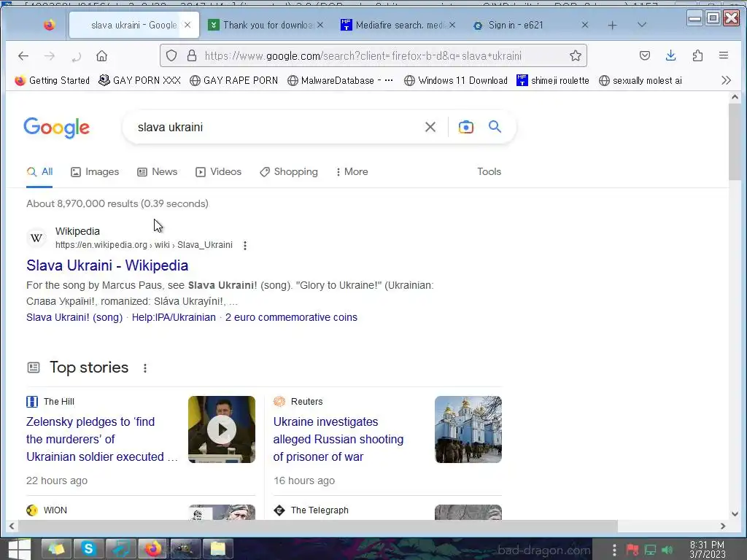The width and height of the screenshot is (747, 560).
Task: Open the Getting Started bookmark
Action: tap(52, 80)
